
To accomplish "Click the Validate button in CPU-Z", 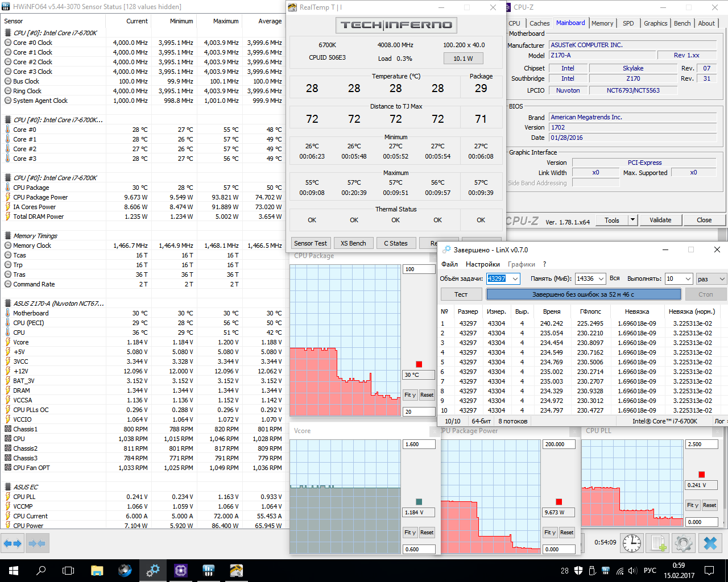I will pos(660,220).
